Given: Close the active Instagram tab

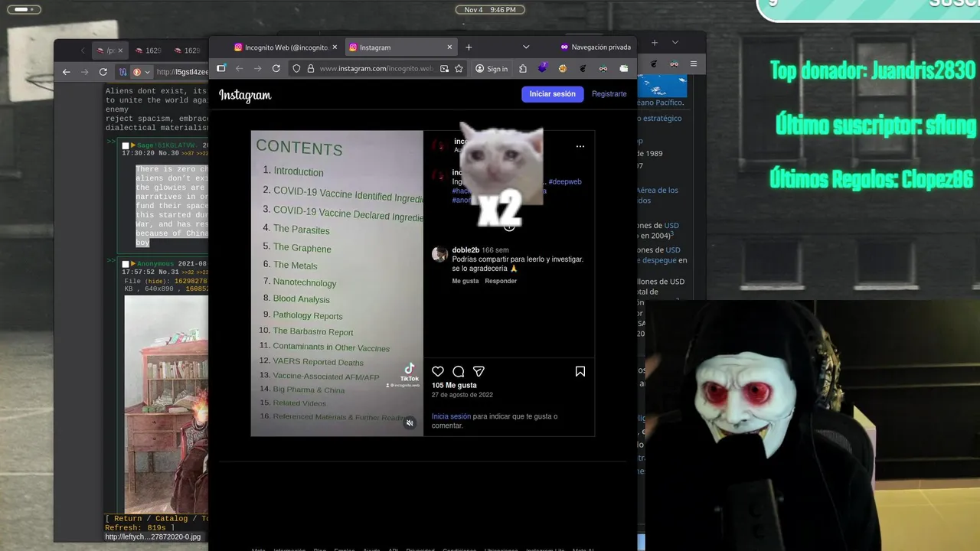Looking at the screenshot, I should (449, 47).
